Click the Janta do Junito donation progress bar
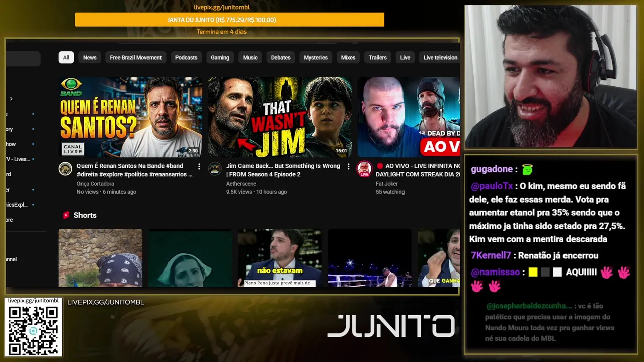 pyautogui.click(x=229, y=20)
